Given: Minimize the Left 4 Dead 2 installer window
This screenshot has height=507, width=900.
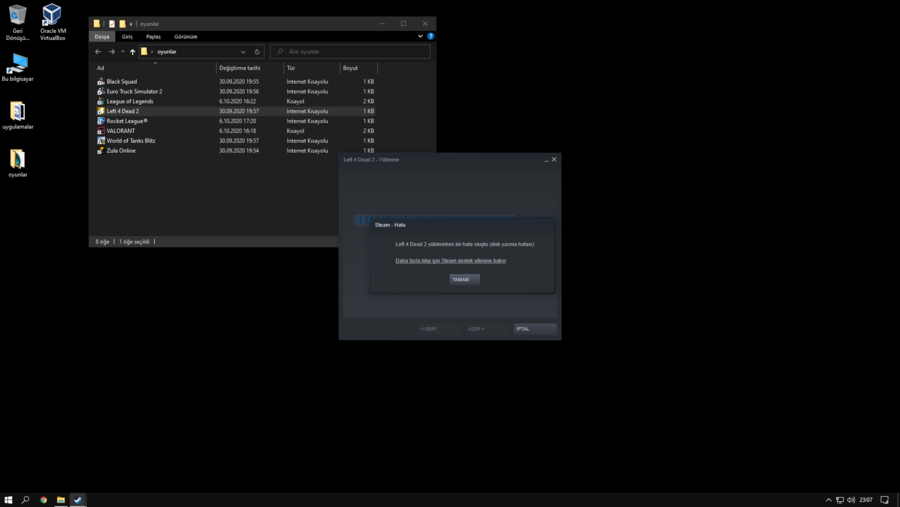Looking at the screenshot, I should pos(546,160).
